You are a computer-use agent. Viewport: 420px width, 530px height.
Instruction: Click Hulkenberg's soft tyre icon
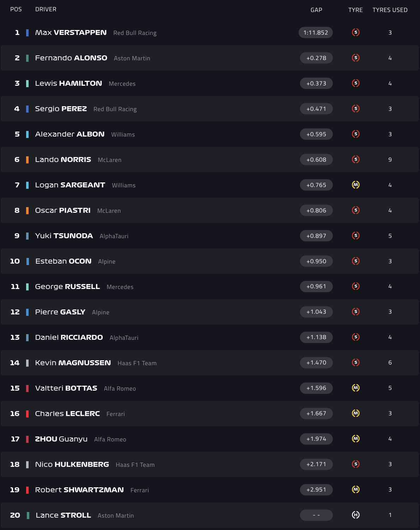[x=356, y=464]
